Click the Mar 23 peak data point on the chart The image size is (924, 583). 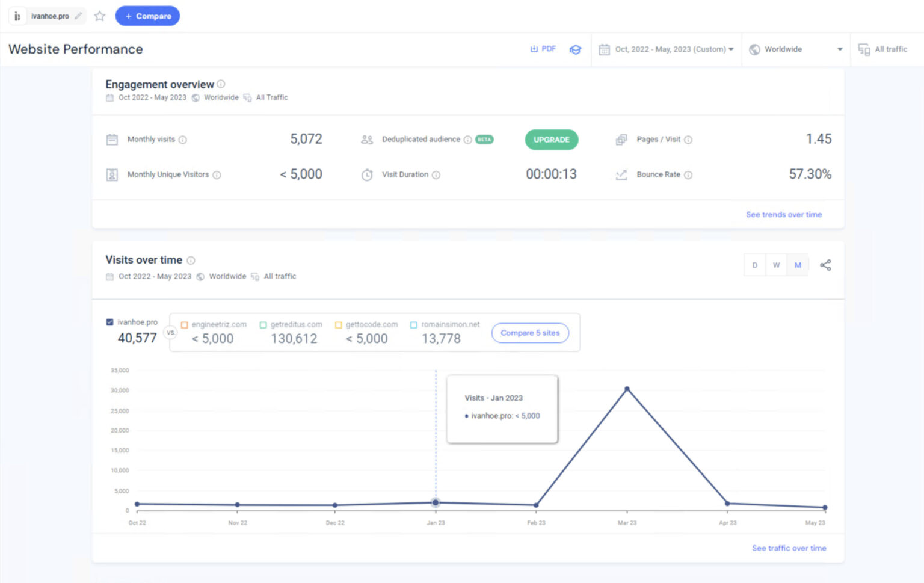click(627, 389)
